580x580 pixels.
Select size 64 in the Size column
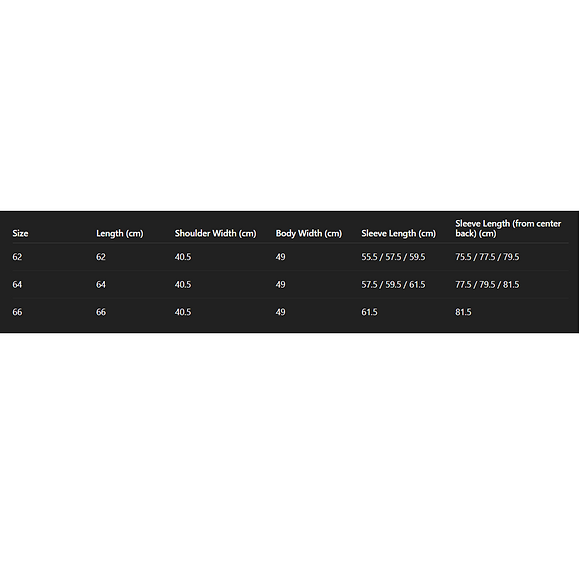(x=17, y=284)
